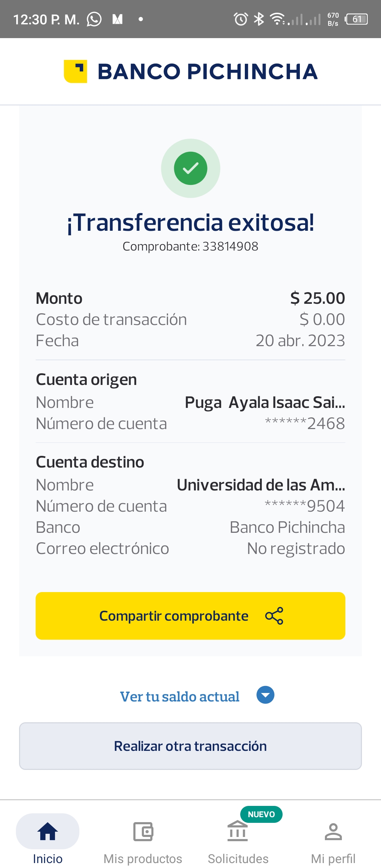Image resolution: width=381 pixels, height=868 pixels.
Task: Tap the WhatsApp notification icon in status bar
Action: click(94, 19)
